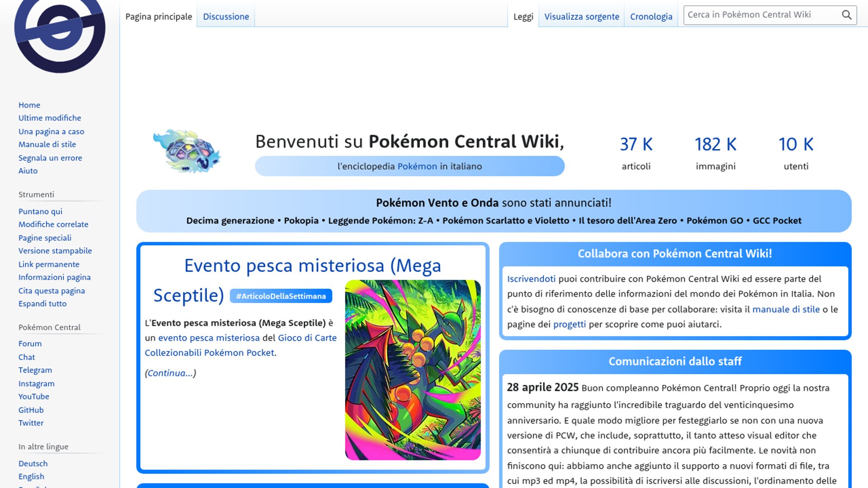Open the Instagram link

37,384
